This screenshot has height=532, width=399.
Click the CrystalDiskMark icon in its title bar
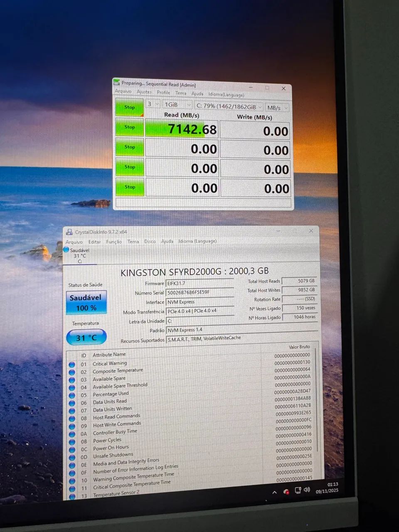117,83
